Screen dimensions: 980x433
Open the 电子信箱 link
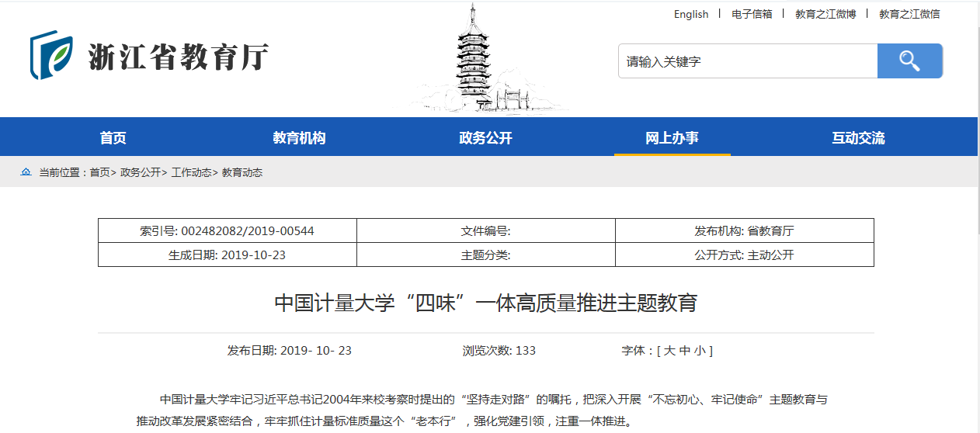click(x=752, y=14)
